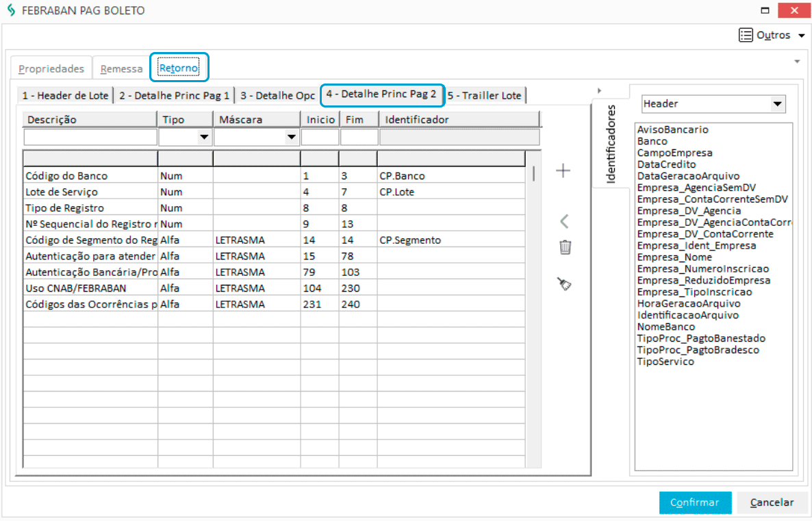Click the broom clear icon
Screen dimensions: 812x521
coord(564,283)
